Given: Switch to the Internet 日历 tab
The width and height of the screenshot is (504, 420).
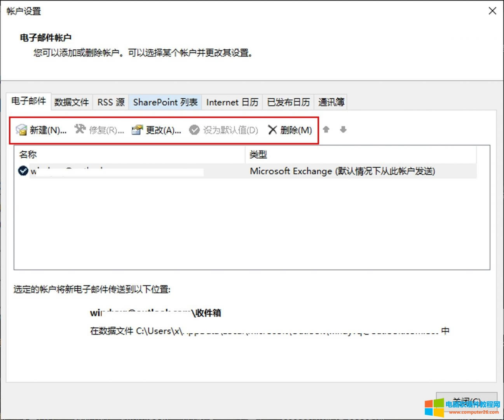Looking at the screenshot, I should [232, 102].
